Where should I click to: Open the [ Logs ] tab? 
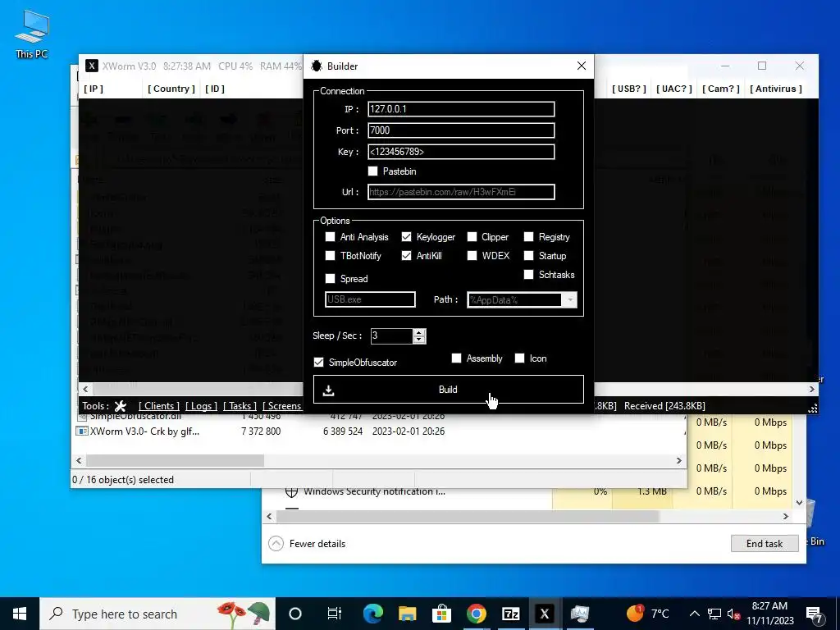(x=201, y=406)
